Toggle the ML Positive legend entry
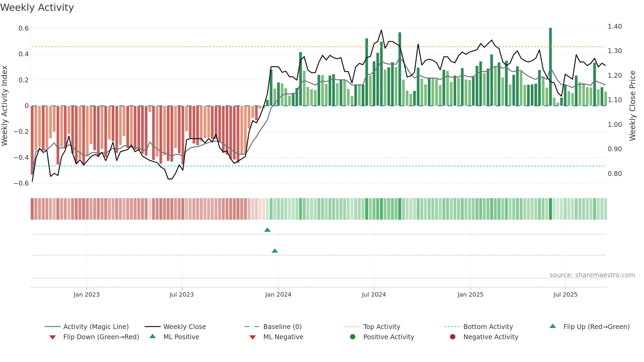 tap(174, 337)
